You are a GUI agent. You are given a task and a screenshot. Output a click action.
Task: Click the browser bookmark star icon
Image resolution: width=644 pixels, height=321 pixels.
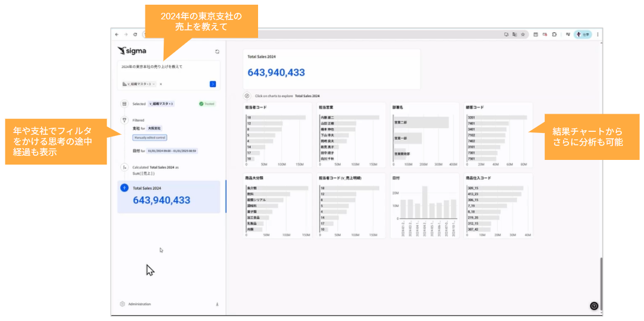[x=523, y=35]
